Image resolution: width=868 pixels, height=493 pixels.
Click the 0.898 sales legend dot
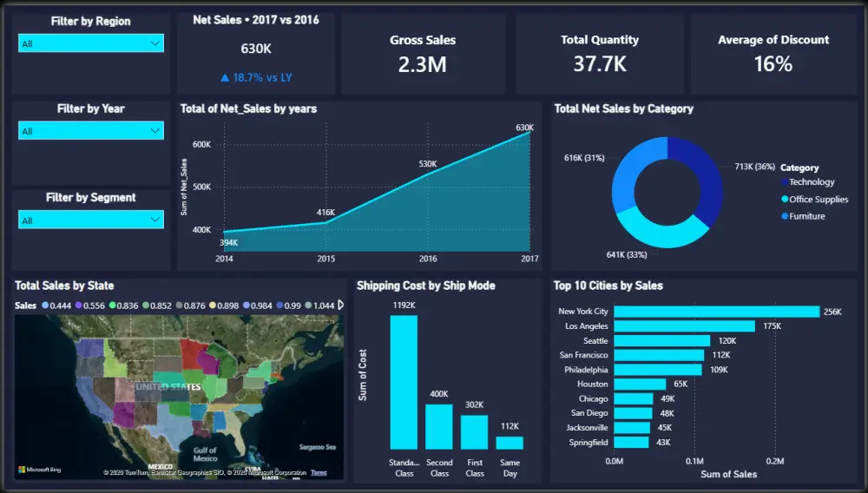[213, 305]
